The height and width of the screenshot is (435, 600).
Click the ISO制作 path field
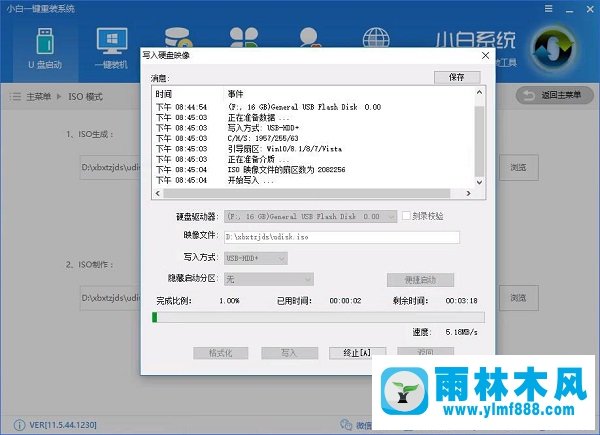pyautogui.click(x=110, y=297)
